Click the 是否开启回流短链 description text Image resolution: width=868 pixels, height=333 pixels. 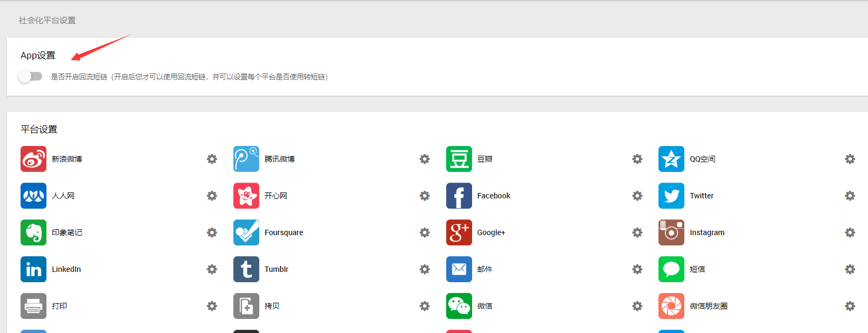(190, 77)
